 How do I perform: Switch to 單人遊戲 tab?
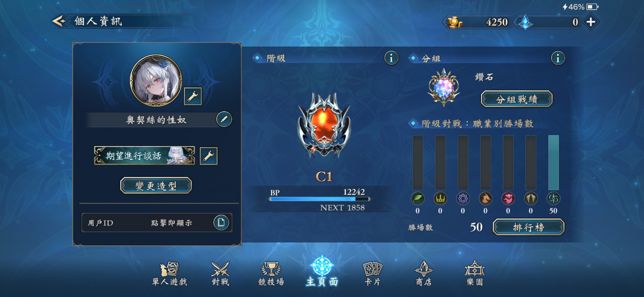click(169, 273)
